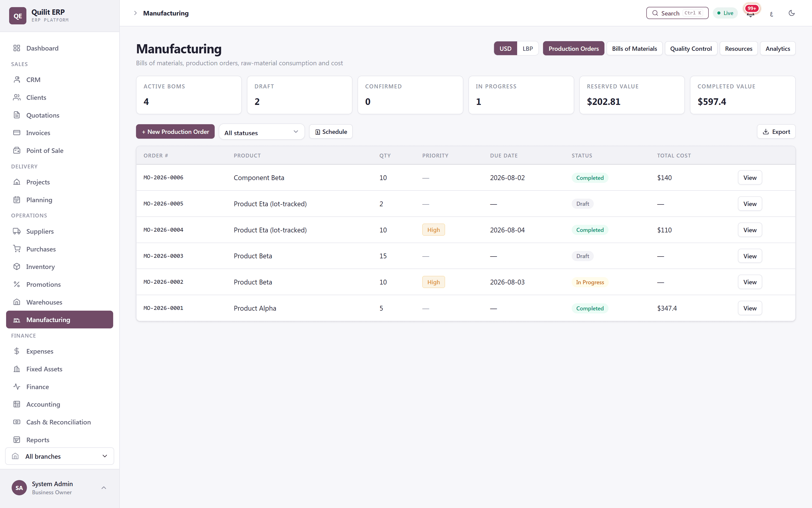Open the All branches selector
Viewport: 812px width, 508px height.
pos(60,456)
